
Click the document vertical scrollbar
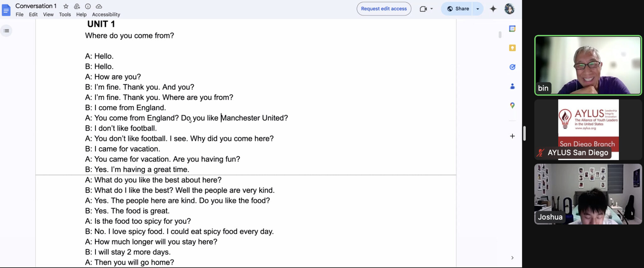[500, 35]
